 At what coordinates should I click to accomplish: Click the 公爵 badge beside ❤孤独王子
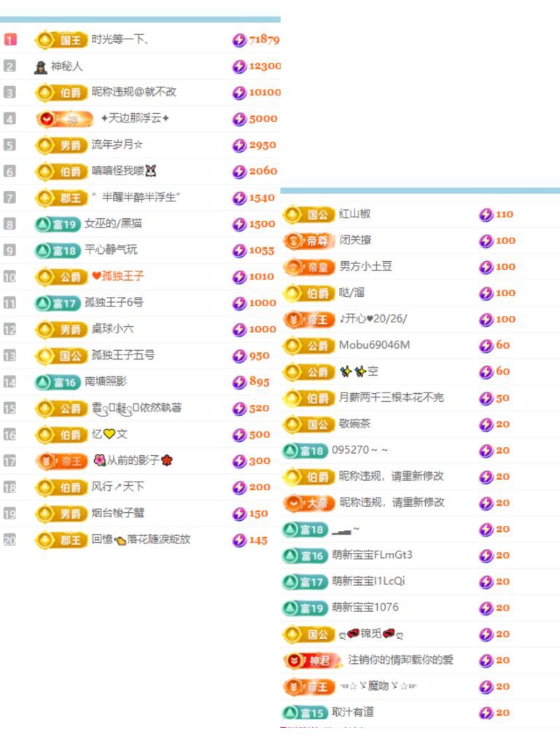coord(61,276)
